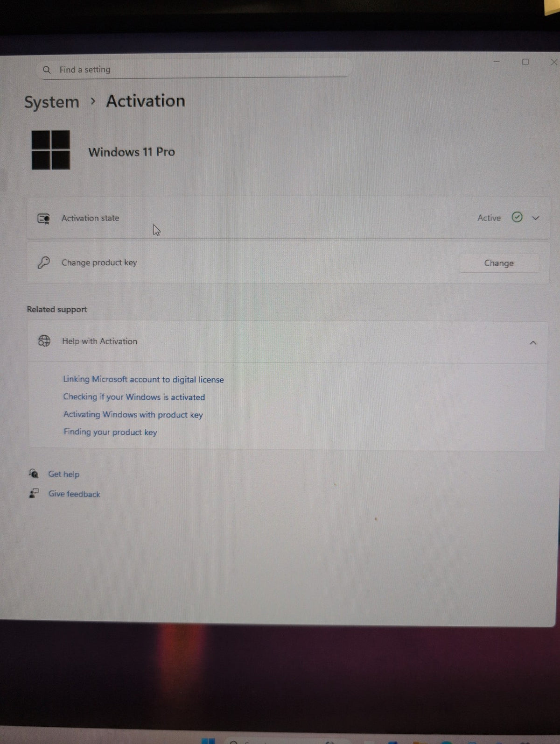Viewport: 560px width, 744px height.
Task: Click the Activation state label
Action: [90, 218]
